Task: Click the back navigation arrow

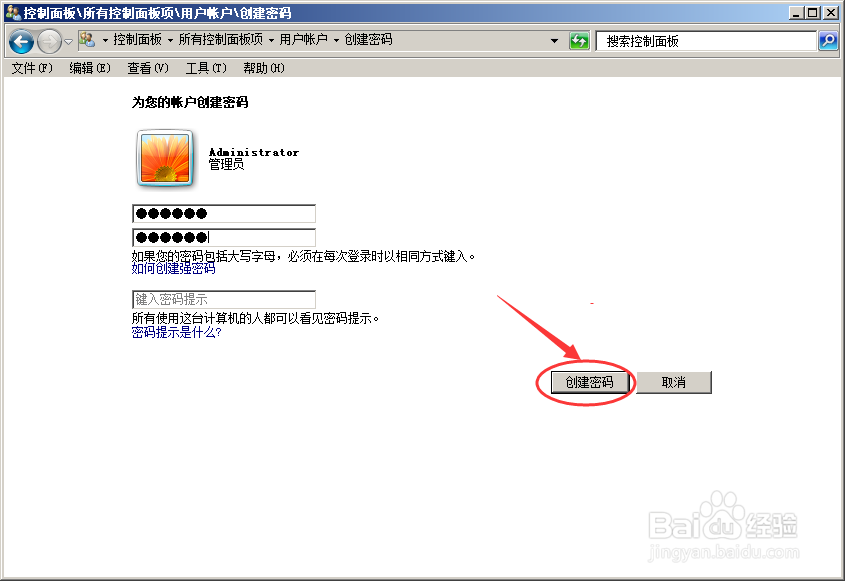Action: point(20,40)
